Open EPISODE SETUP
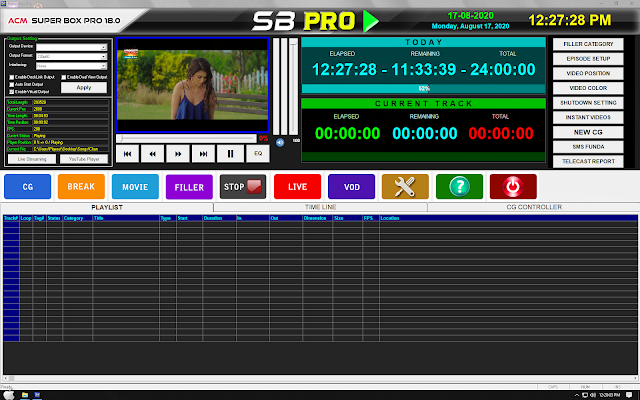The height and width of the screenshot is (400, 640). pos(588,59)
